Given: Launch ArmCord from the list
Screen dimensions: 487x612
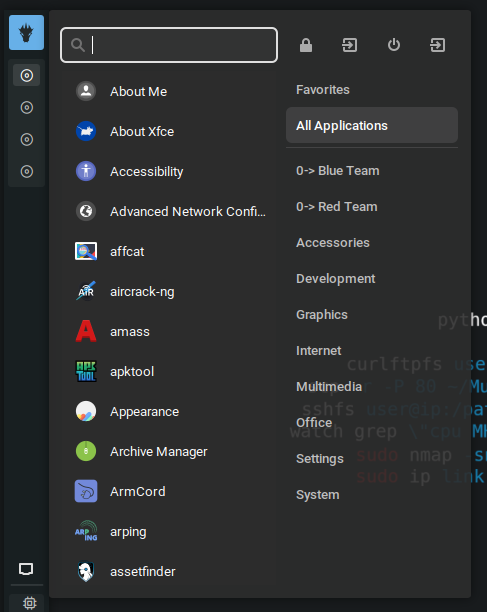Looking at the screenshot, I should coord(169,491).
